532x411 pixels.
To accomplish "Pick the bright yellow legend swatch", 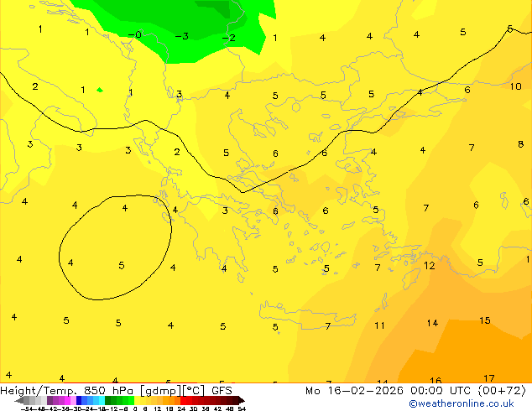I will coord(137,401).
